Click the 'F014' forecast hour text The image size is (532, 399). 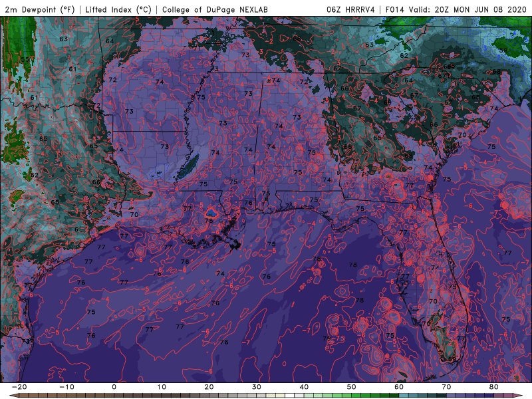[395, 9]
